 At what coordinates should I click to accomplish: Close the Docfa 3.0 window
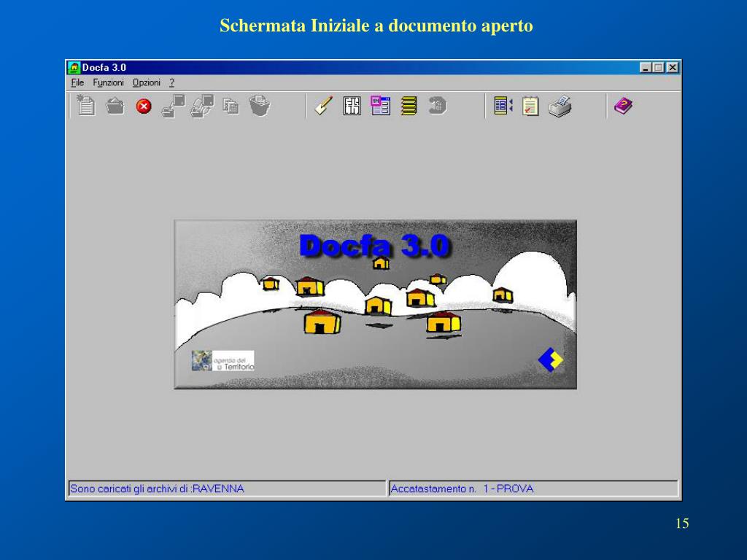pos(672,68)
